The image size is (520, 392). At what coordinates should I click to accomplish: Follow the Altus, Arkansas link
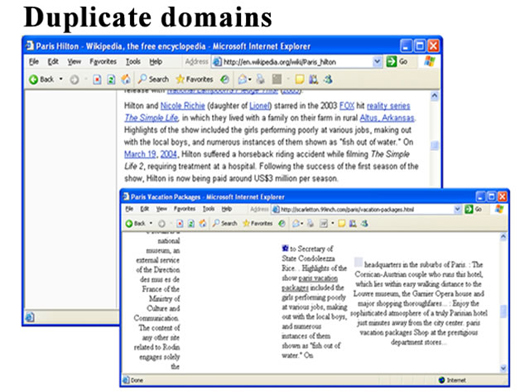pos(387,118)
